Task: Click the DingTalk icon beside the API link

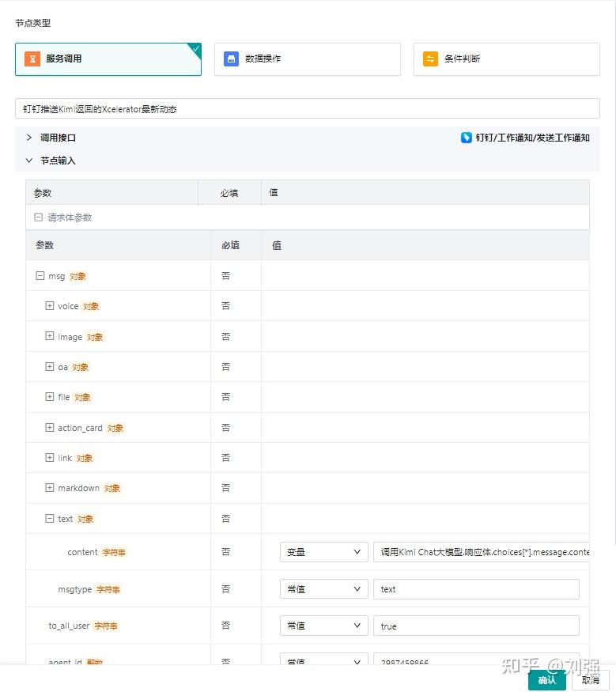Action: [466, 137]
